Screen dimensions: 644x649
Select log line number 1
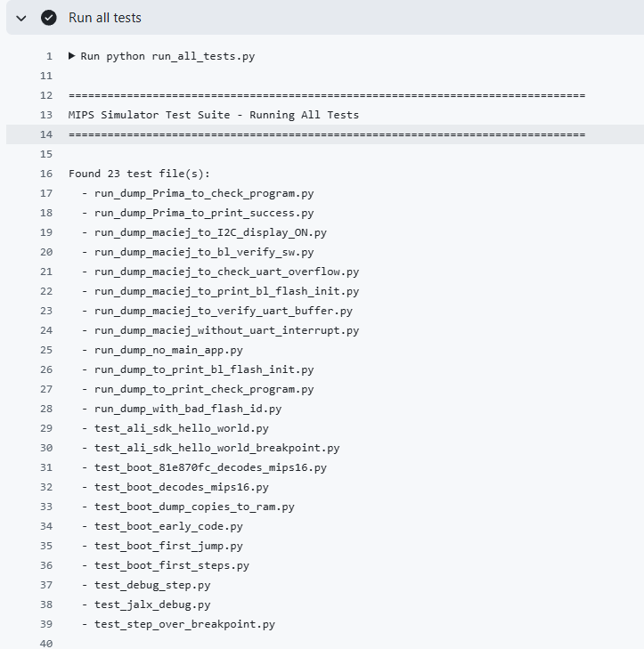point(49,56)
